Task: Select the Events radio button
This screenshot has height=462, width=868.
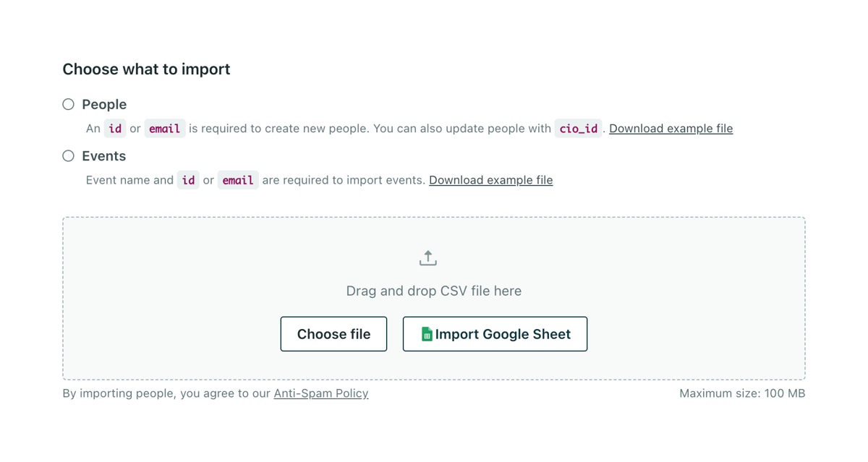Action: [x=68, y=155]
